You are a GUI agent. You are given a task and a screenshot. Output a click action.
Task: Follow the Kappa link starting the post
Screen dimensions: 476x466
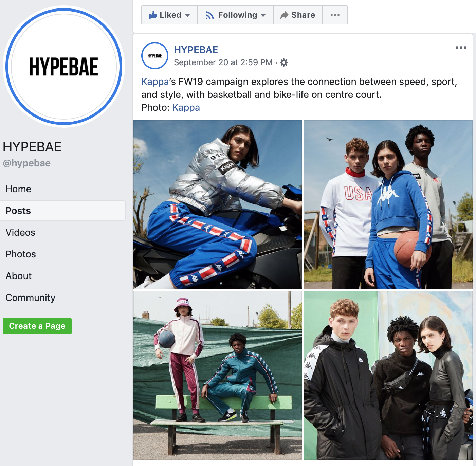click(155, 82)
